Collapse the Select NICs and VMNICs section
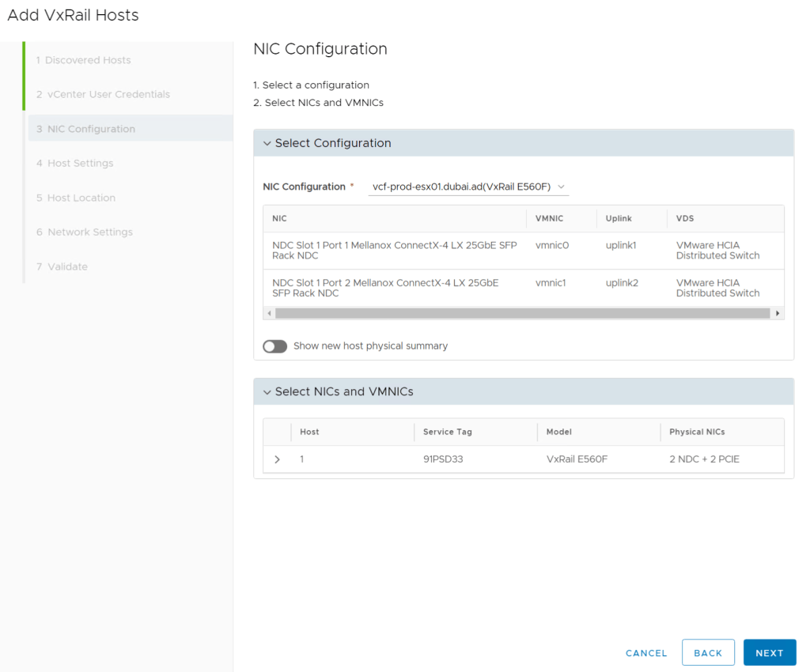The height and width of the screenshot is (672, 810). [267, 391]
